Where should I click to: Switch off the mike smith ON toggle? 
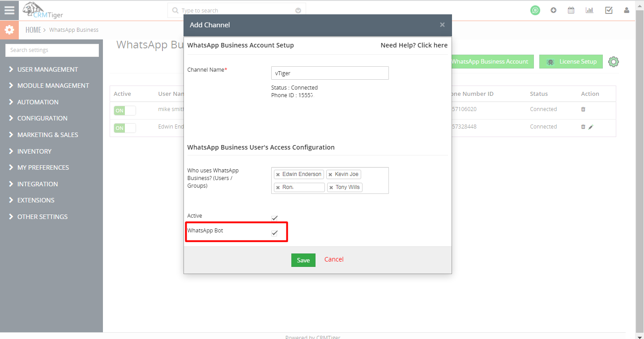click(124, 111)
